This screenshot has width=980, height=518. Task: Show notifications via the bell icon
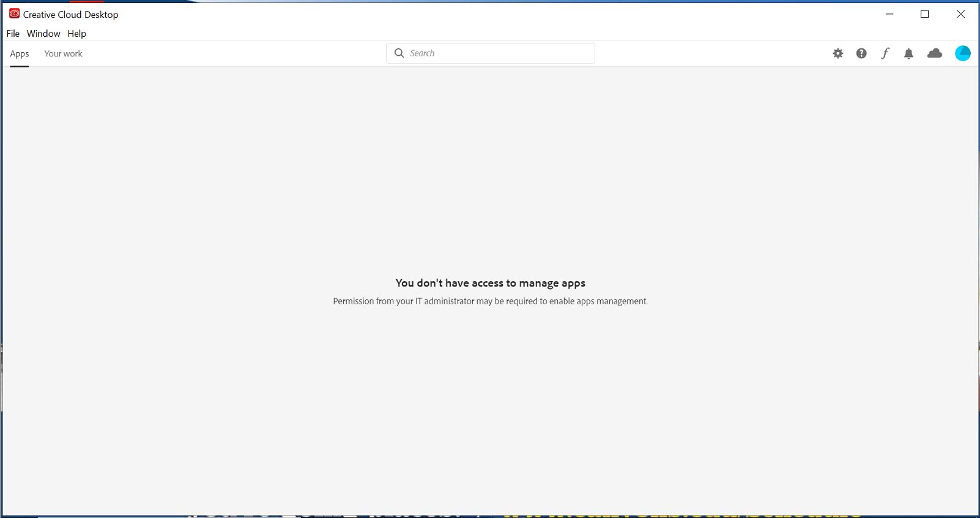(x=908, y=53)
